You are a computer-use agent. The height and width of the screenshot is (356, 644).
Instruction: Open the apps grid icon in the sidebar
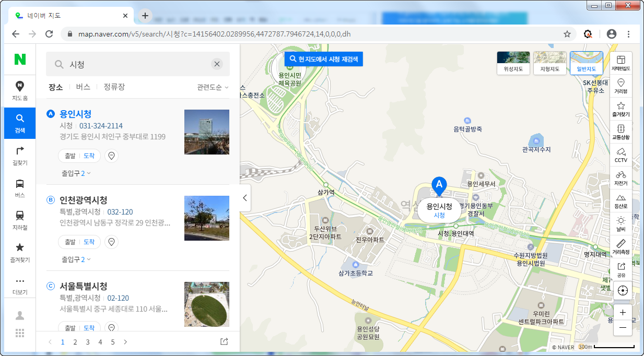tap(20, 333)
